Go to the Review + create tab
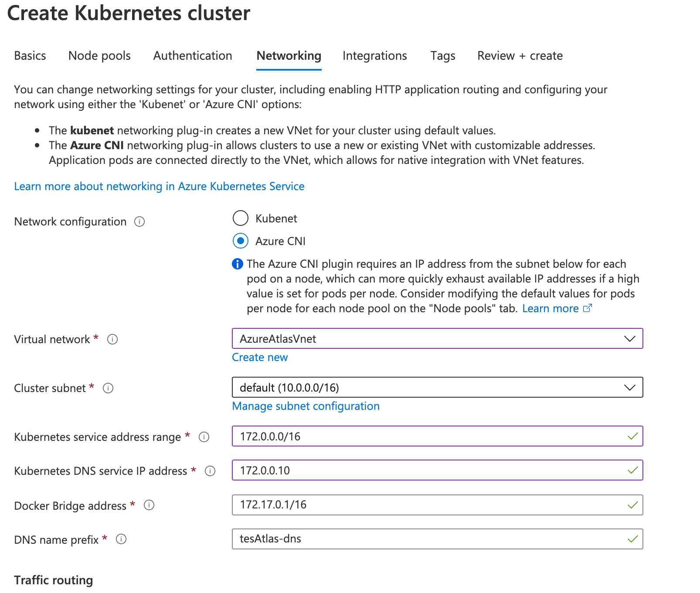Viewport: 700px width, 593px height. (x=520, y=56)
